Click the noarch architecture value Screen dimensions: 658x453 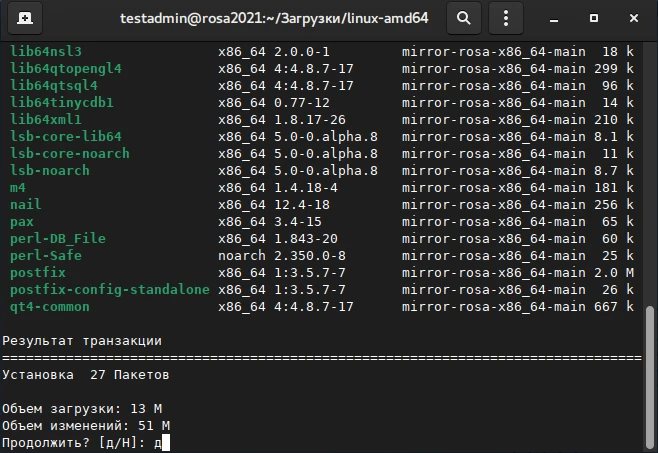point(242,256)
